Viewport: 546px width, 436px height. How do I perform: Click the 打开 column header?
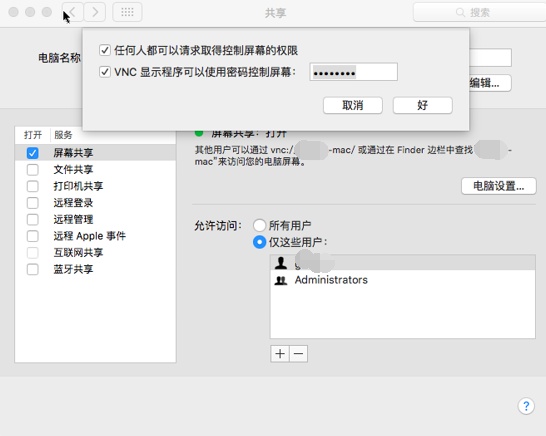33,135
